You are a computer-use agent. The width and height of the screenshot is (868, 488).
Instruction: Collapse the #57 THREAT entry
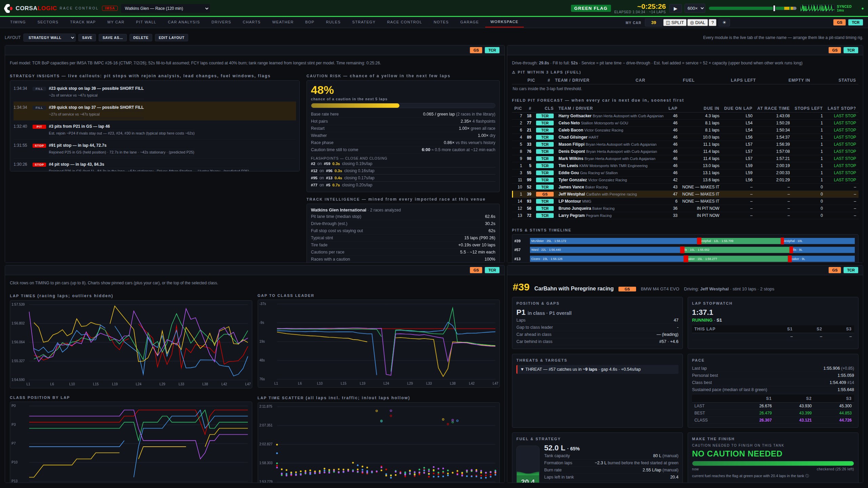(522, 369)
